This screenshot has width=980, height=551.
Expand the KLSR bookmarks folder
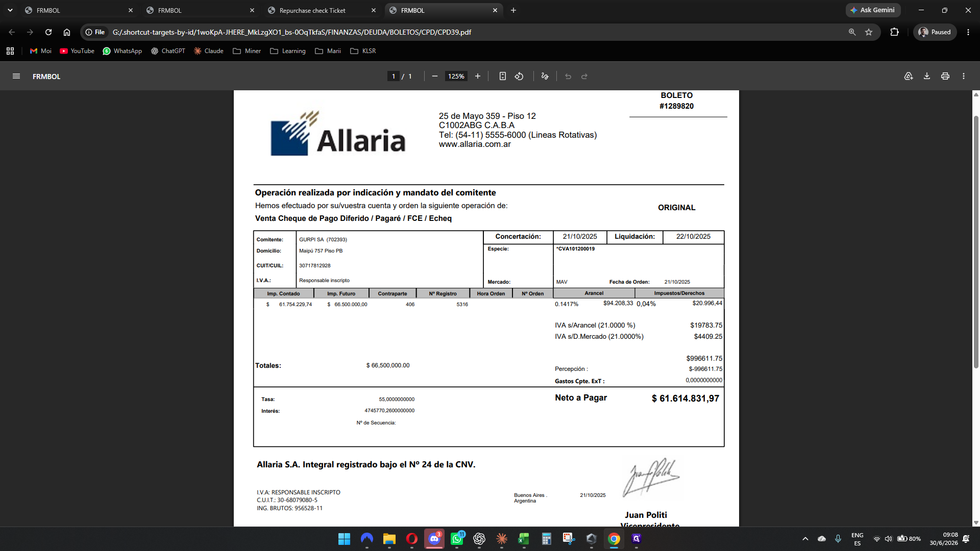tap(363, 51)
